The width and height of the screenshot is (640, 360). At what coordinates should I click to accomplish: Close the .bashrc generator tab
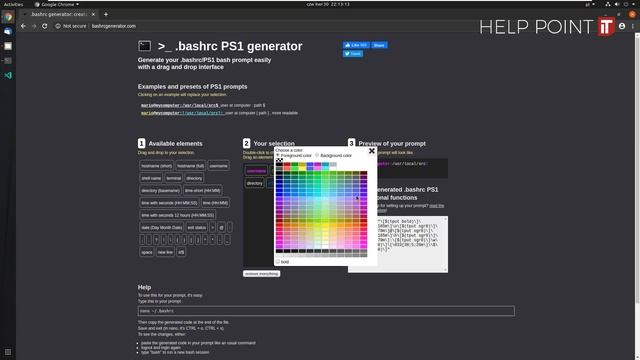tap(93, 14)
